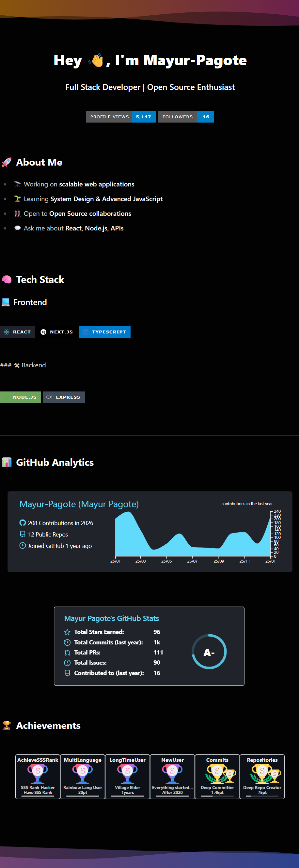Click the bar chart emoji beside GitHub Analytics
Viewport: 299px width, 868px height.
tap(7, 462)
